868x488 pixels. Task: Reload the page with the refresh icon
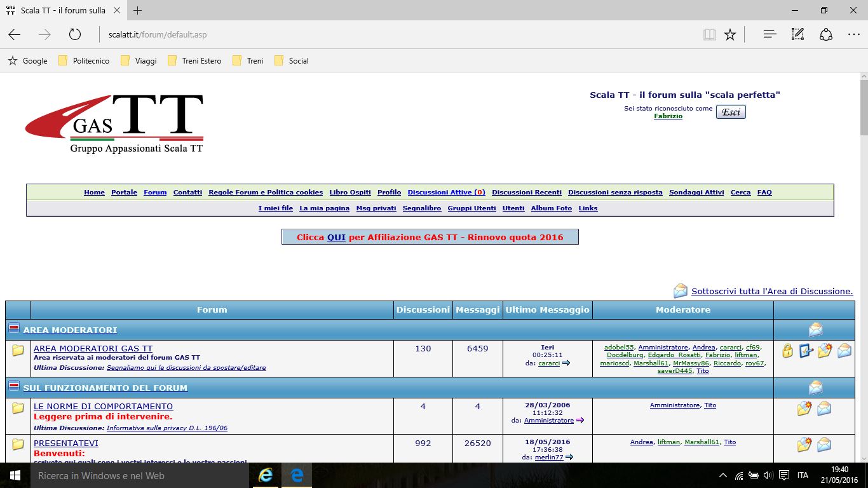tap(75, 35)
